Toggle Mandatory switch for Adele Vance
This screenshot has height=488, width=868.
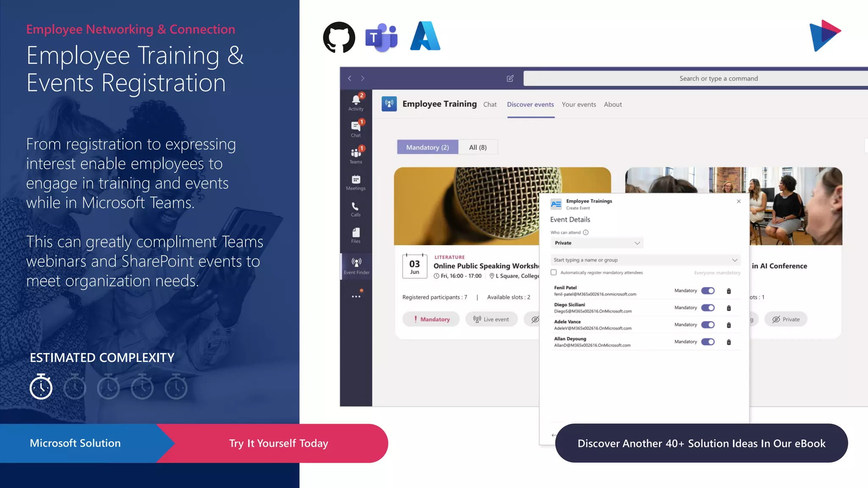[708, 324]
